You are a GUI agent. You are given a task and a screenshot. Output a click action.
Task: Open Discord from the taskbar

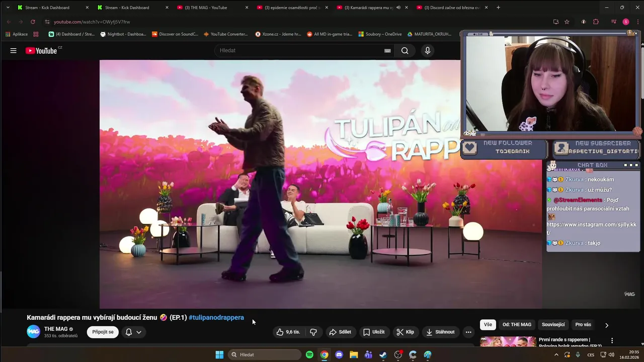click(x=339, y=354)
